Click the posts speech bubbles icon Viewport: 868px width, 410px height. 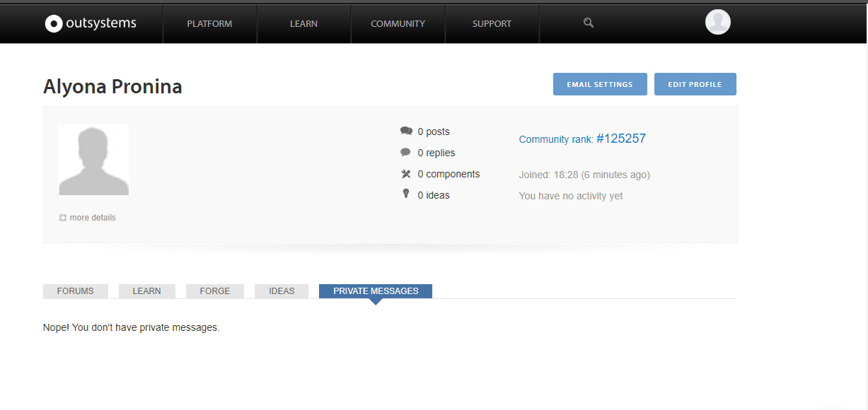(406, 131)
